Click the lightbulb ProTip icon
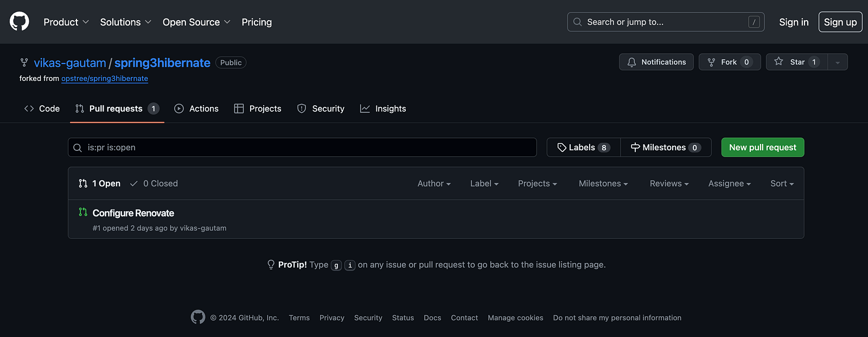Screen dimensions: 868x337 click(271, 264)
